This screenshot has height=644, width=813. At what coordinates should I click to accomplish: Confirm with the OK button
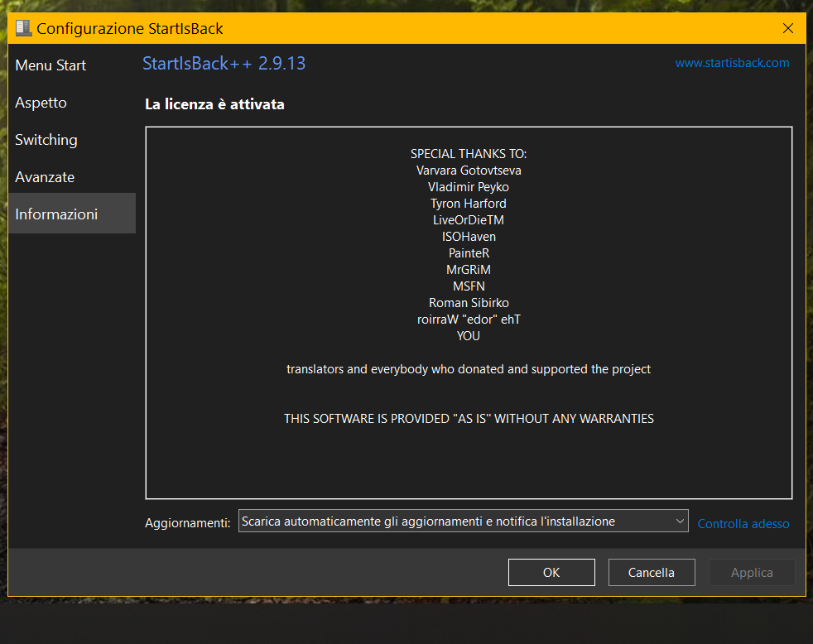[551, 573]
